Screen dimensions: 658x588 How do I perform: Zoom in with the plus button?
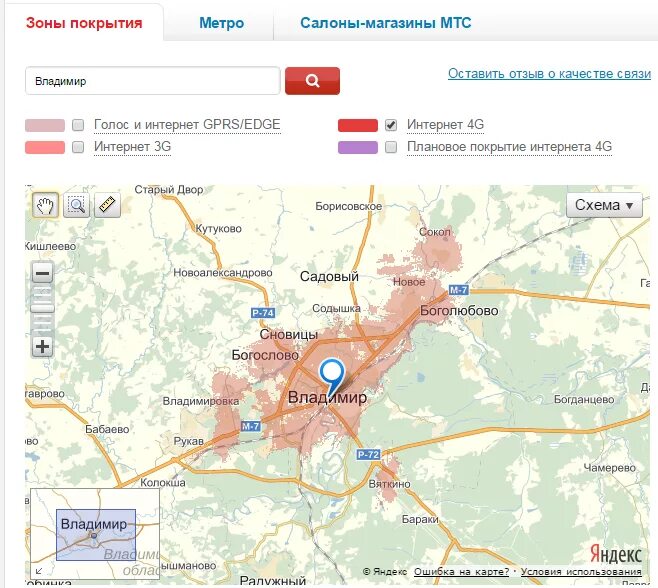42,347
